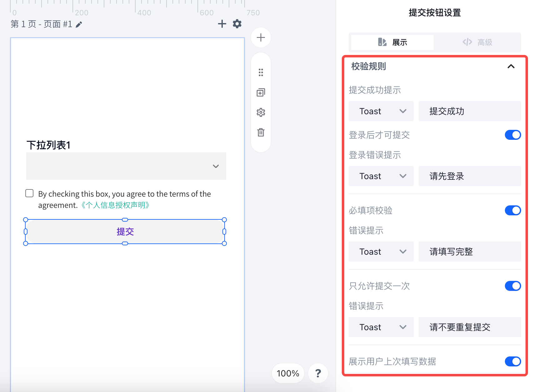
Task: Click the 下拉列表1 label text
Action: tap(48, 145)
